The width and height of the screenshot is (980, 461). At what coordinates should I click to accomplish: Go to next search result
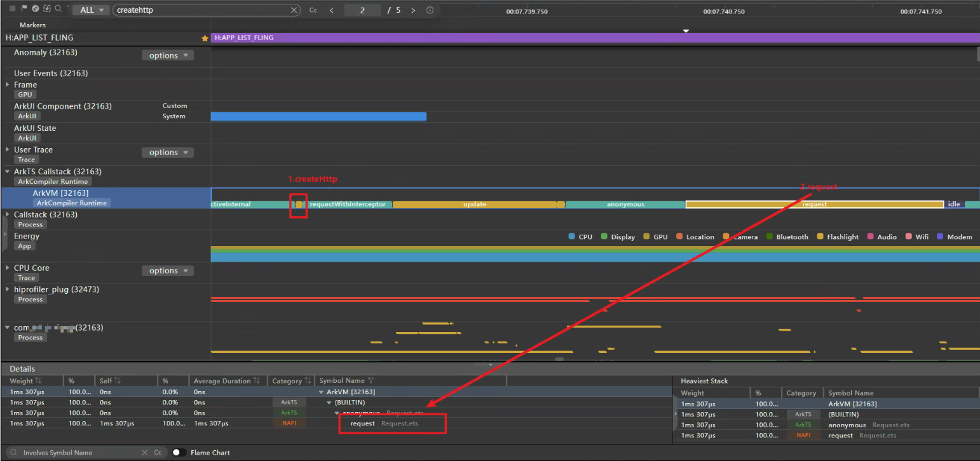point(413,10)
